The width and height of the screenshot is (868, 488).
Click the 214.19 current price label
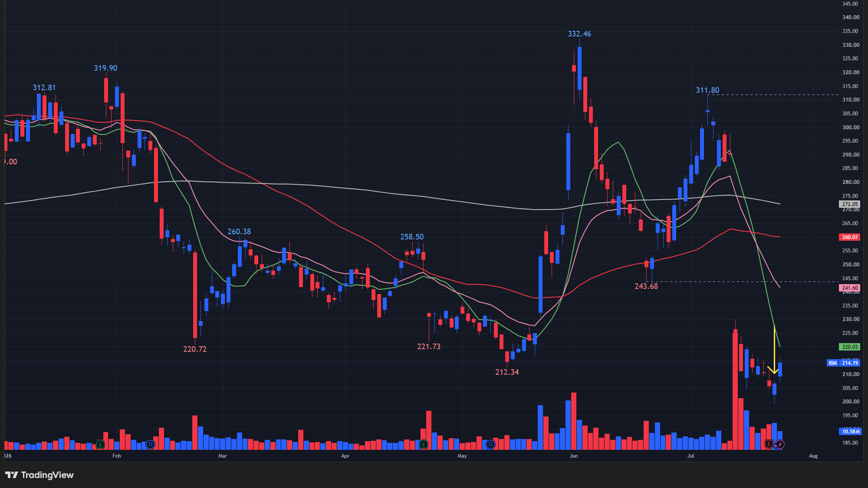tap(850, 363)
